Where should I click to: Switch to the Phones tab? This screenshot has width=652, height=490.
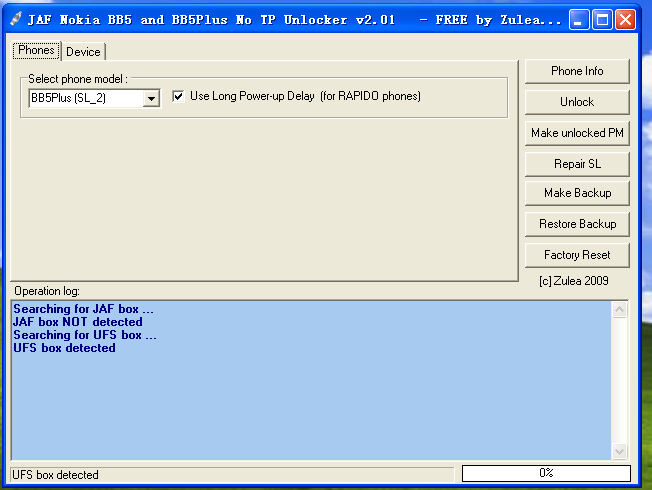[37, 50]
